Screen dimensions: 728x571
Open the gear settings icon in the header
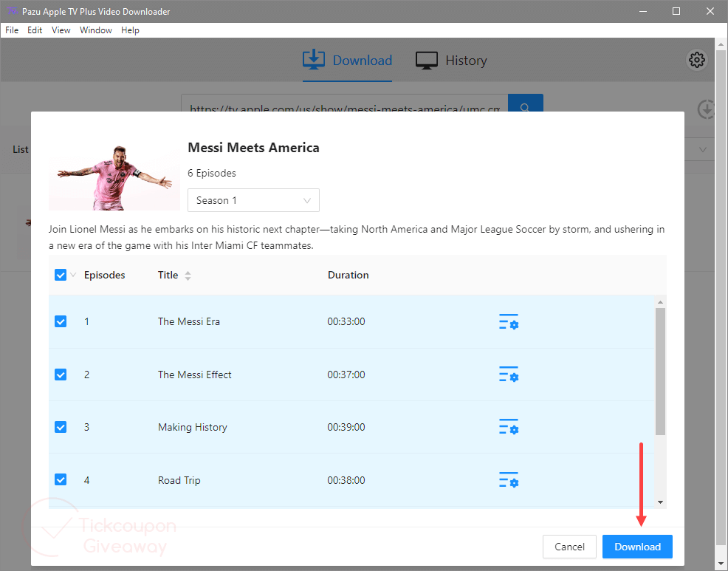[x=696, y=60]
